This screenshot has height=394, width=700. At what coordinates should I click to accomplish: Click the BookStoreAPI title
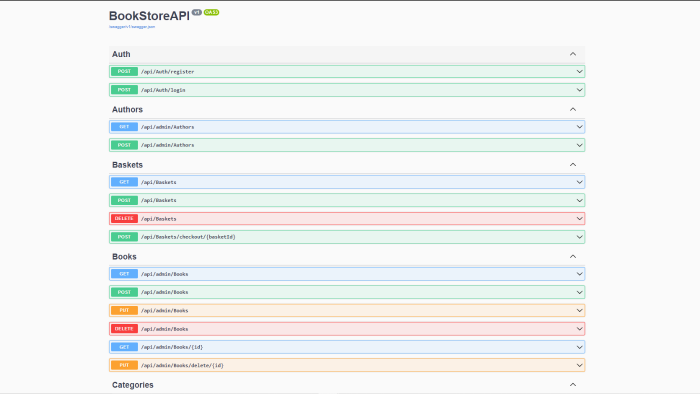[149, 16]
